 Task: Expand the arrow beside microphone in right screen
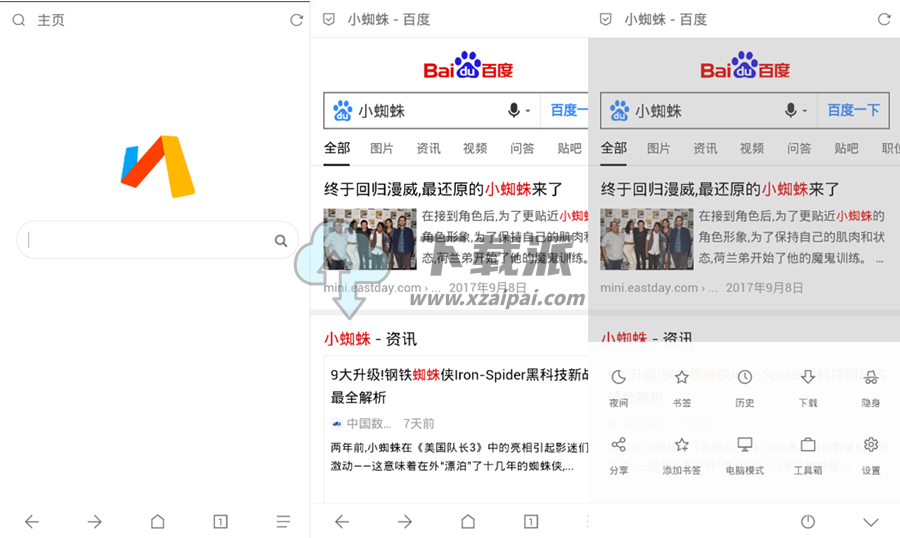point(805,111)
